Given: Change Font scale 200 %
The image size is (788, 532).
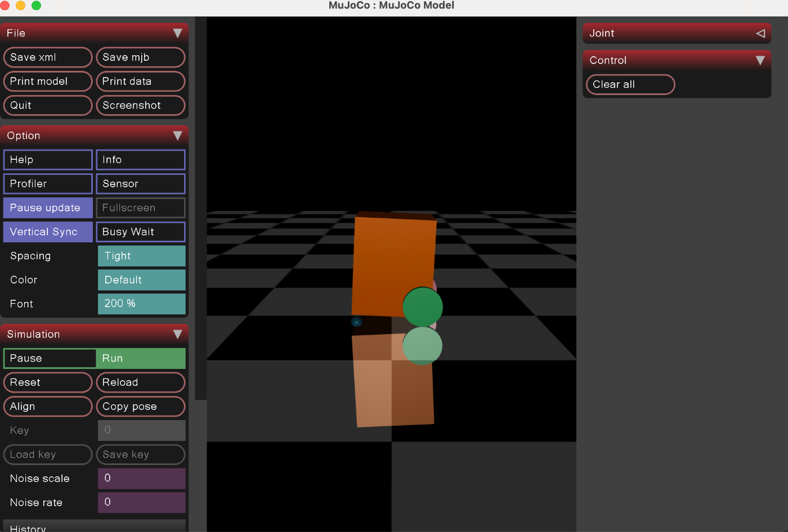Looking at the screenshot, I should coord(142,304).
